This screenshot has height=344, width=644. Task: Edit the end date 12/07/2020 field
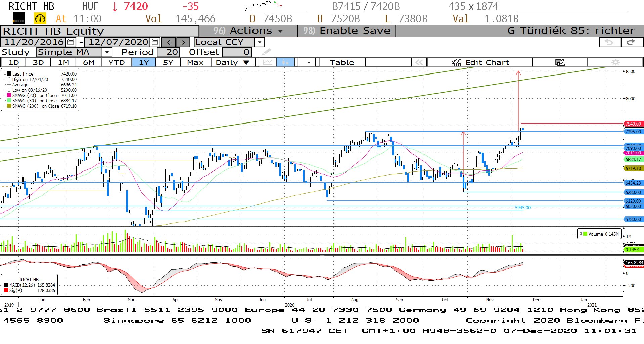click(118, 42)
